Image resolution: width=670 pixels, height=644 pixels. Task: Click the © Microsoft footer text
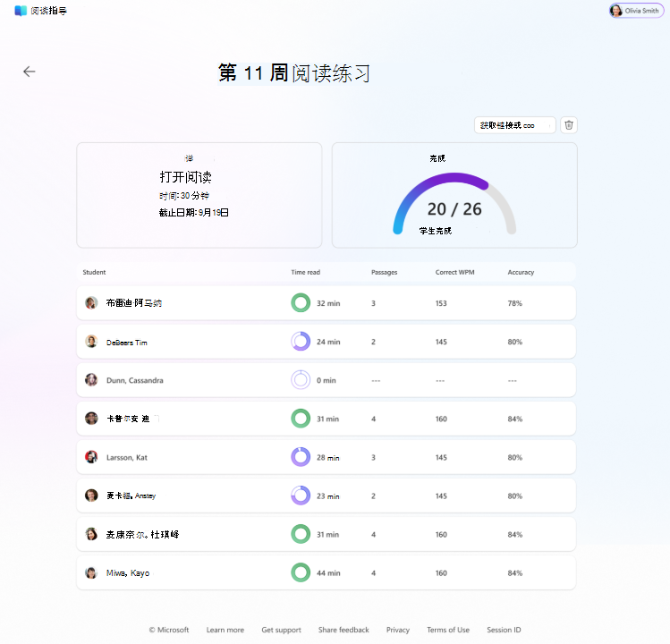point(169,630)
